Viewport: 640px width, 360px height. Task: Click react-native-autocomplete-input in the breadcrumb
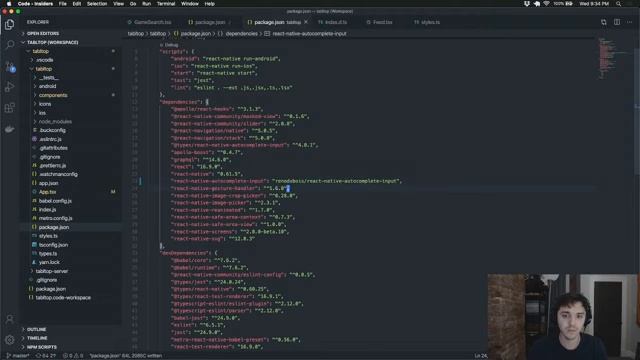point(309,34)
